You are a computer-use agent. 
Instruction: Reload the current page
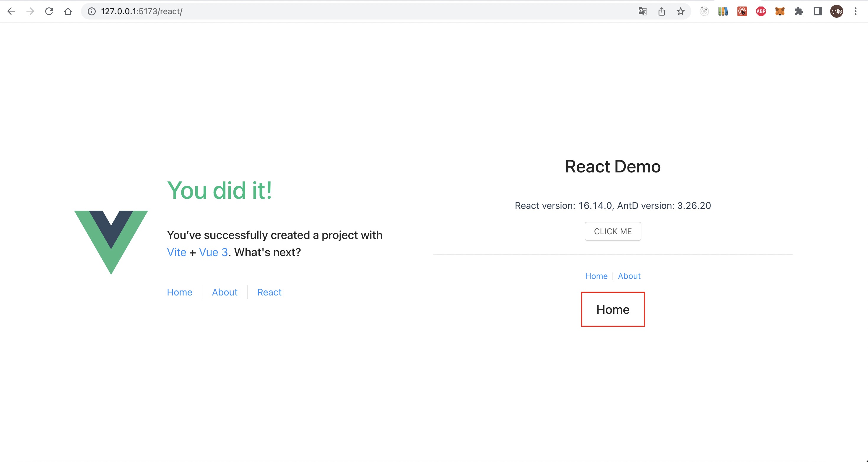click(49, 12)
